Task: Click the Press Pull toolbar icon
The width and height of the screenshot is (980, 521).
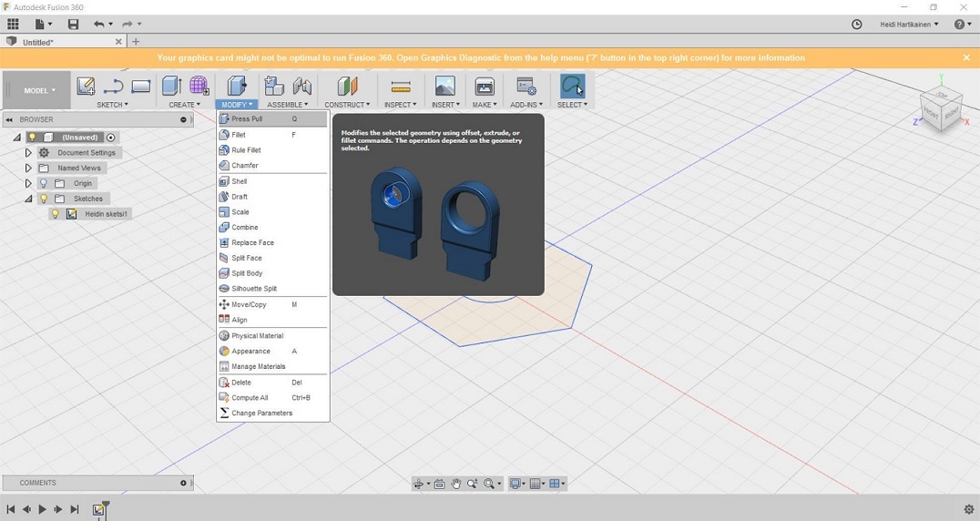Action: [236, 86]
